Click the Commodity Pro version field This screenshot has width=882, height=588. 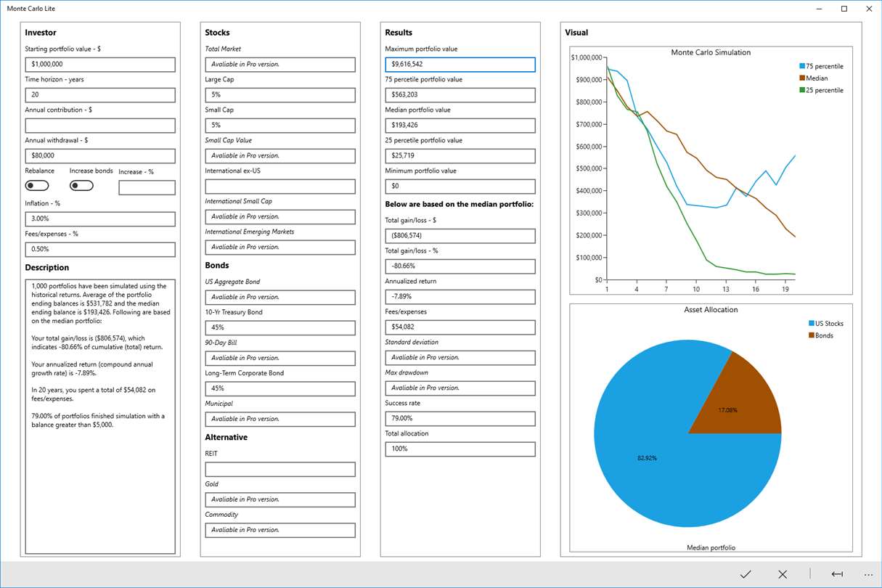[280, 531]
